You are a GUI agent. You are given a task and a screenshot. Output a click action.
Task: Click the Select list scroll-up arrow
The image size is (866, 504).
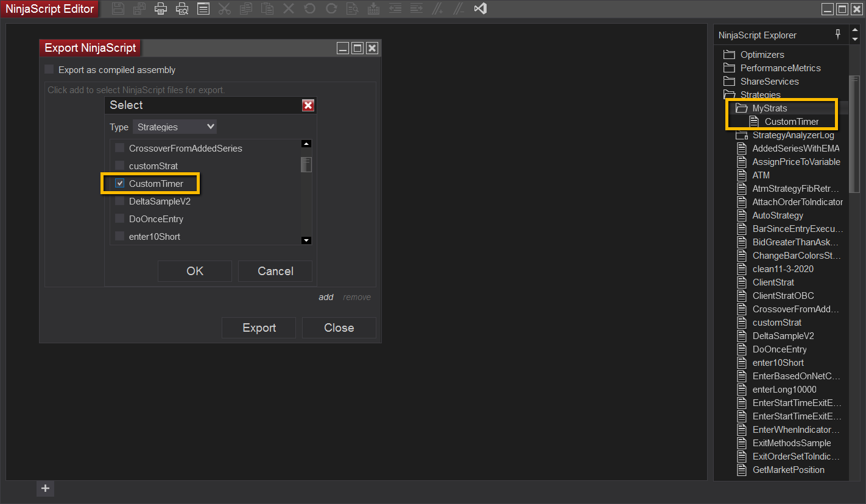click(x=306, y=144)
